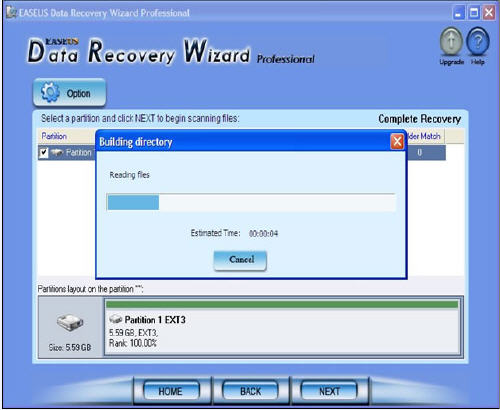
Task: Close the Building directory dialog
Action: click(x=397, y=142)
